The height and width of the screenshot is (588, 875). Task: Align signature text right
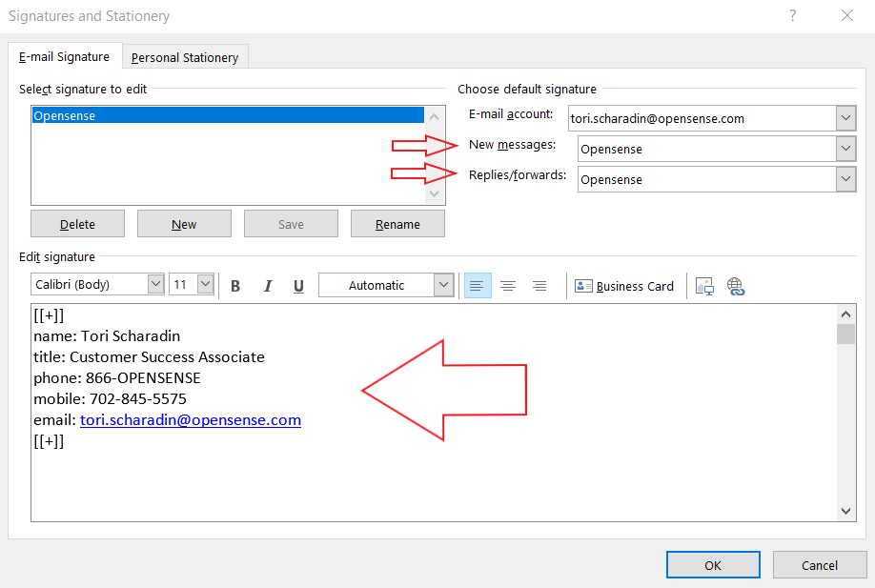539,286
